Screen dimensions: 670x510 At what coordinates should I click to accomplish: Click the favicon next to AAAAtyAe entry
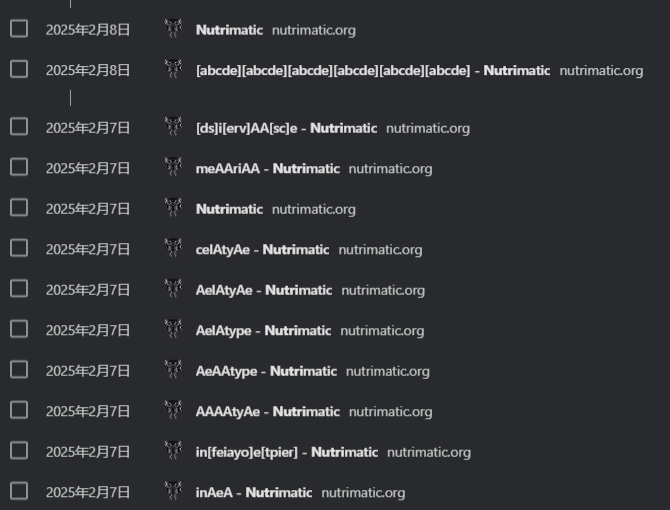pyautogui.click(x=173, y=411)
